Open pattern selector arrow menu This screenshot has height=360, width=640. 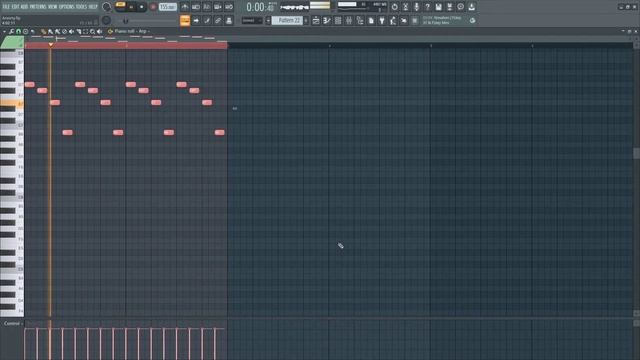(268, 20)
